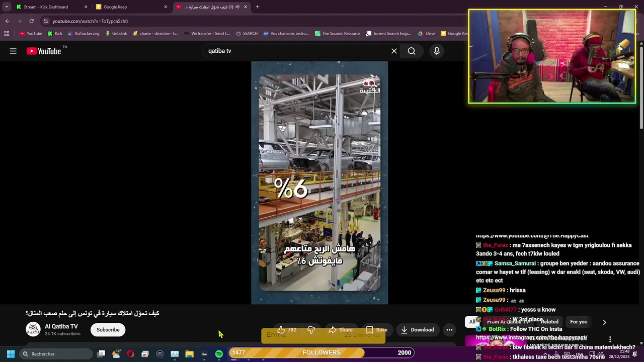
Task: Open The Sounds Resource bookmark
Action: [x=338, y=34]
